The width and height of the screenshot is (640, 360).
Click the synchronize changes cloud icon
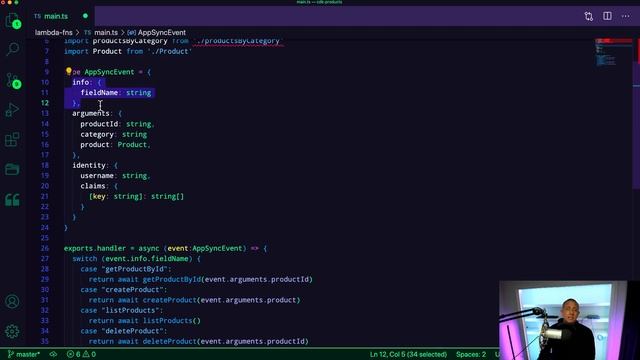[53, 354]
